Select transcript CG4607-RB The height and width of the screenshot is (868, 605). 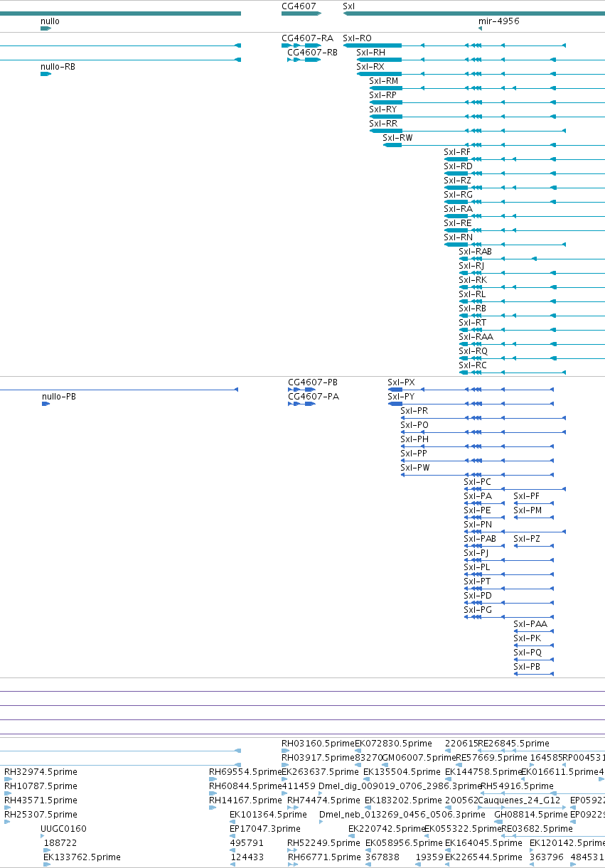point(312,52)
